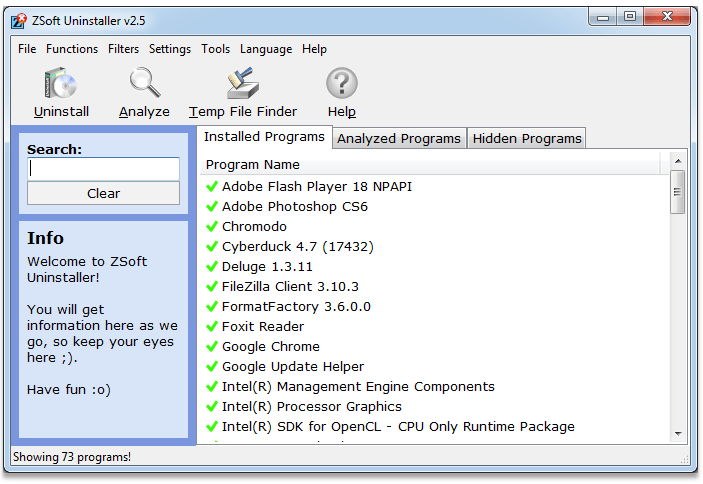The width and height of the screenshot is (703, 484).
Task: Minimize the ZSoft Uninstaller window
Action: pyautogui.click(x=603, y=17)
